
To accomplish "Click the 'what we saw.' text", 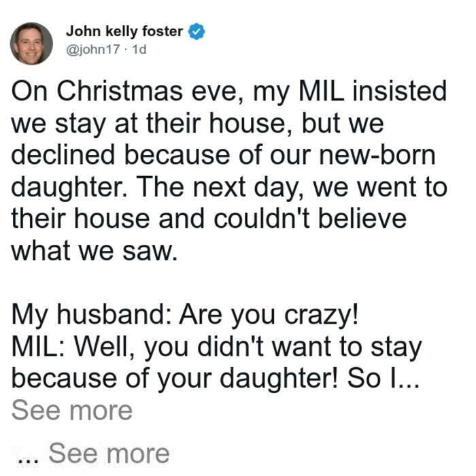I will pyautogui.click(x=95, y=251).
